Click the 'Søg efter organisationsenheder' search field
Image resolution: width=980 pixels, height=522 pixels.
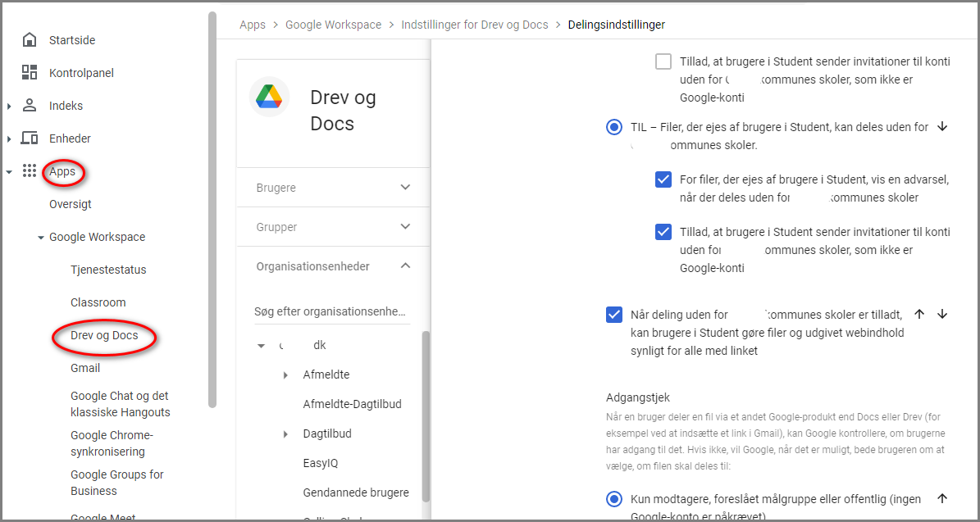pos(332,311)
